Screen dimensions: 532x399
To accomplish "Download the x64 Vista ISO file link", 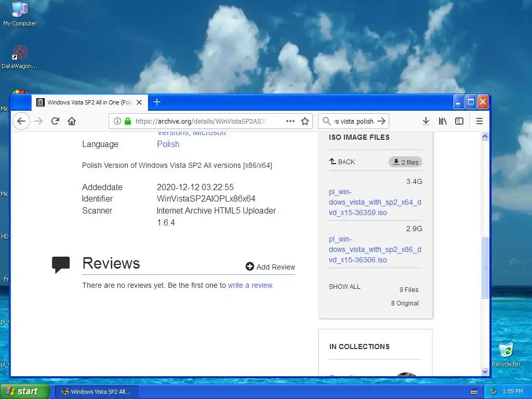I will 375,202.
